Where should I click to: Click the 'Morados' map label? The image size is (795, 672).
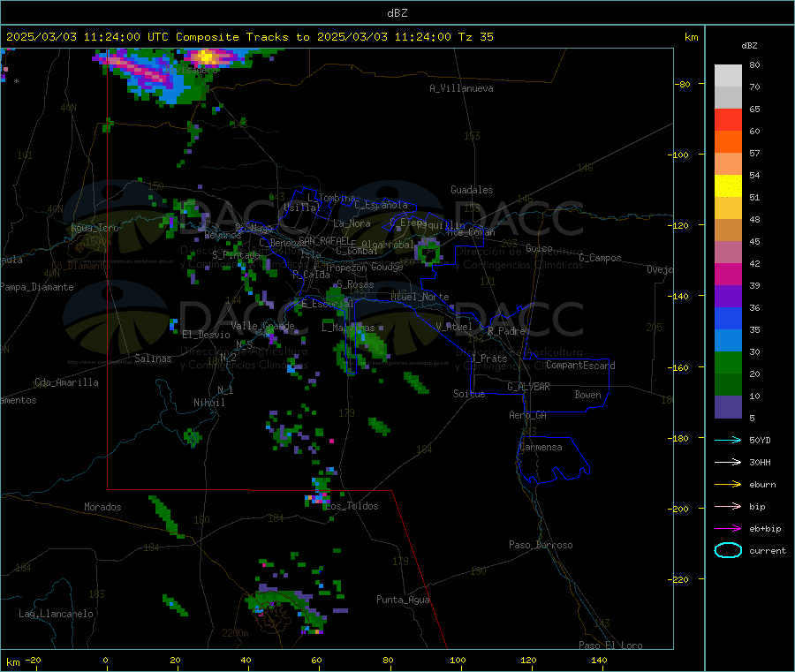(102, 507)
